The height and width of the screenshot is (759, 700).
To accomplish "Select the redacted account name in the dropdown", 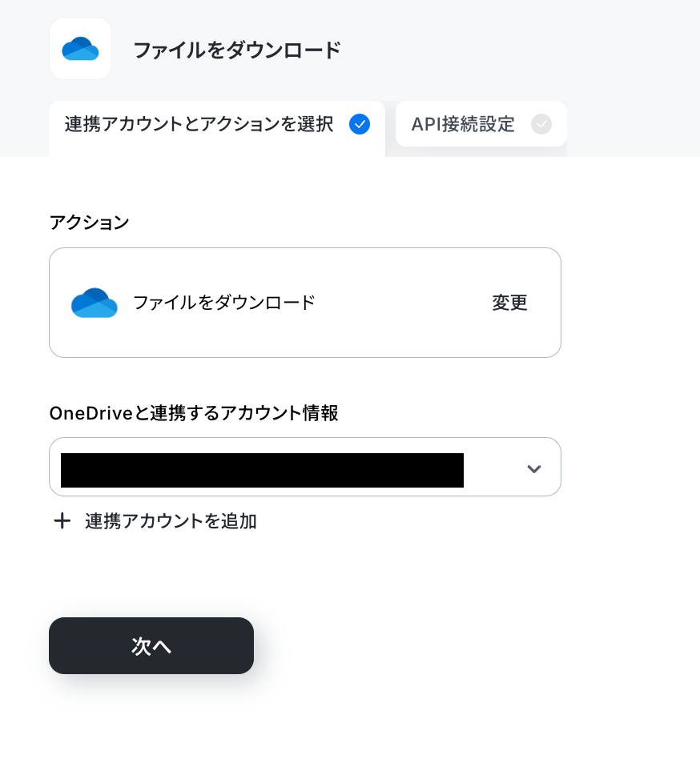I will [262, 470].
